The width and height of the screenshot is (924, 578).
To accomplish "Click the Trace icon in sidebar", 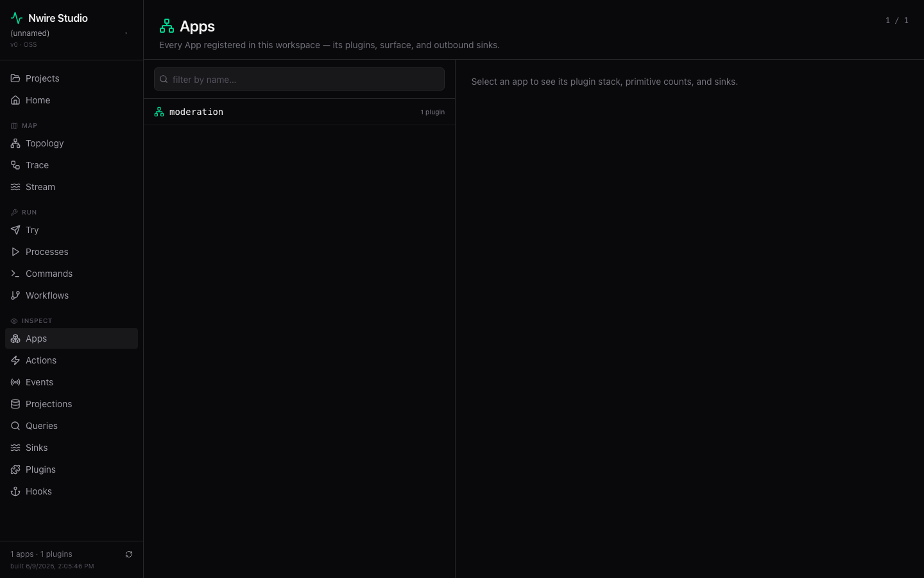I will 15,165.
